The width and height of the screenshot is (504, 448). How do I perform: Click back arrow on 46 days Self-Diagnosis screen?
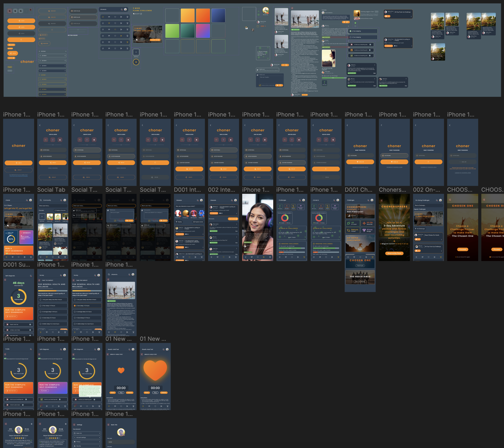(5, 280)
